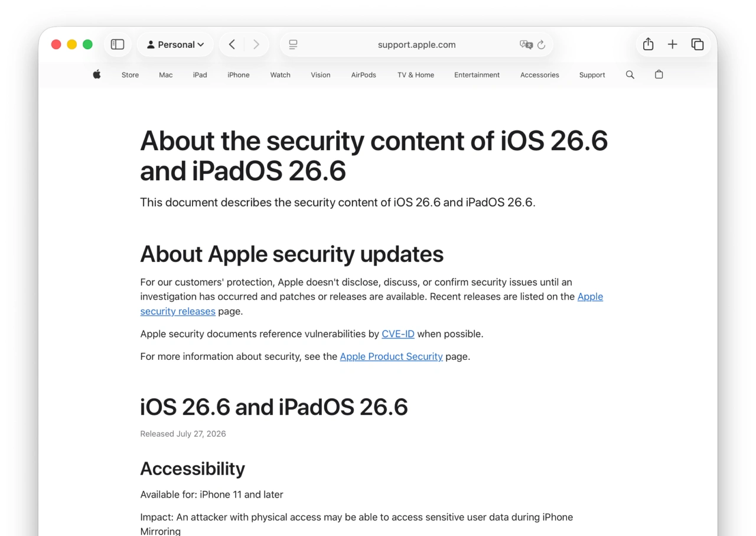Open the TV & Home menu
The image size is (756, 536).
416,75
